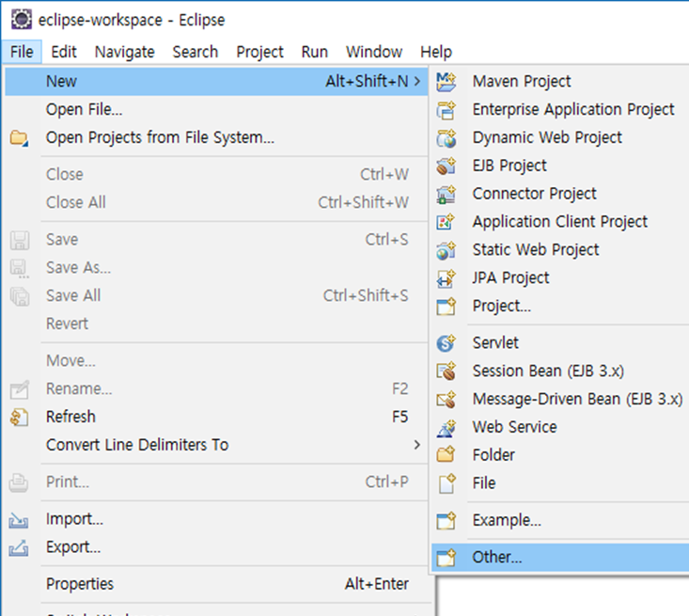
Task: Click the Alt+Enter shortcut text
Action: 377,584
